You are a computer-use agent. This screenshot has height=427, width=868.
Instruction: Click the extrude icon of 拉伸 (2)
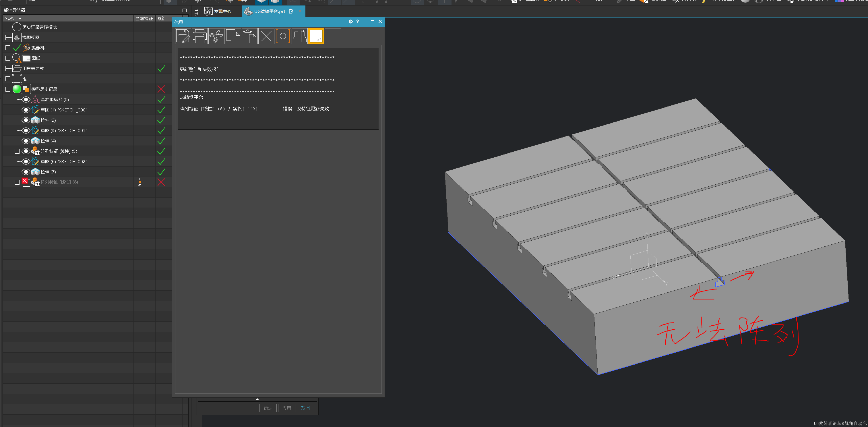pyautogui.click(x=35, y=120)
